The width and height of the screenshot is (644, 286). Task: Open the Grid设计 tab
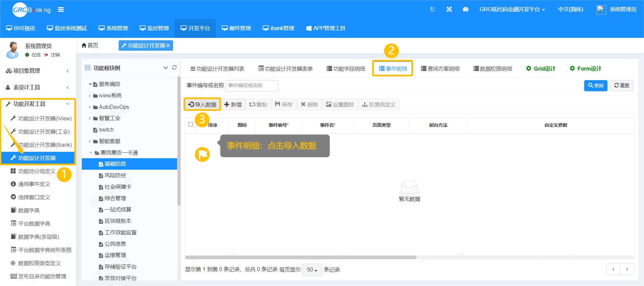tap(541, 69)
